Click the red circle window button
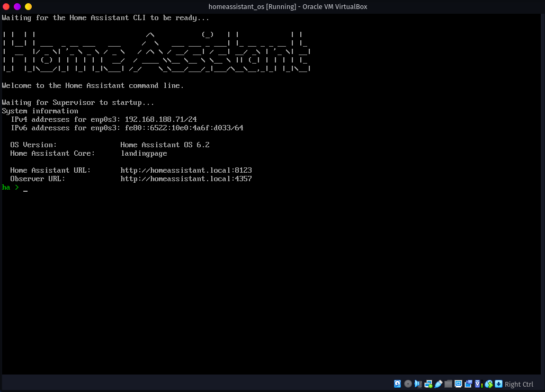Image resolution: width=545 pixels, height=392 pixels. 6,6
